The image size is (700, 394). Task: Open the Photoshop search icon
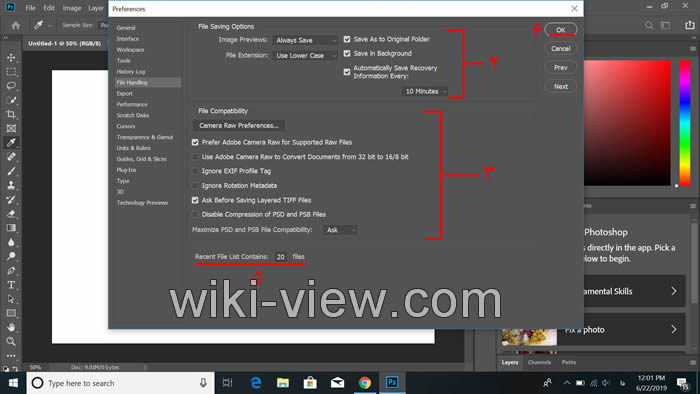pyautogui.click(x=649, y=25)
